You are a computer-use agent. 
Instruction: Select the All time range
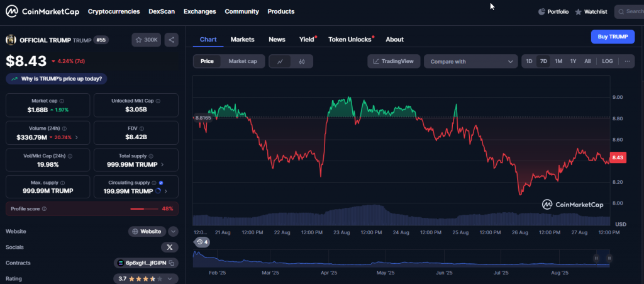point(587,61)
